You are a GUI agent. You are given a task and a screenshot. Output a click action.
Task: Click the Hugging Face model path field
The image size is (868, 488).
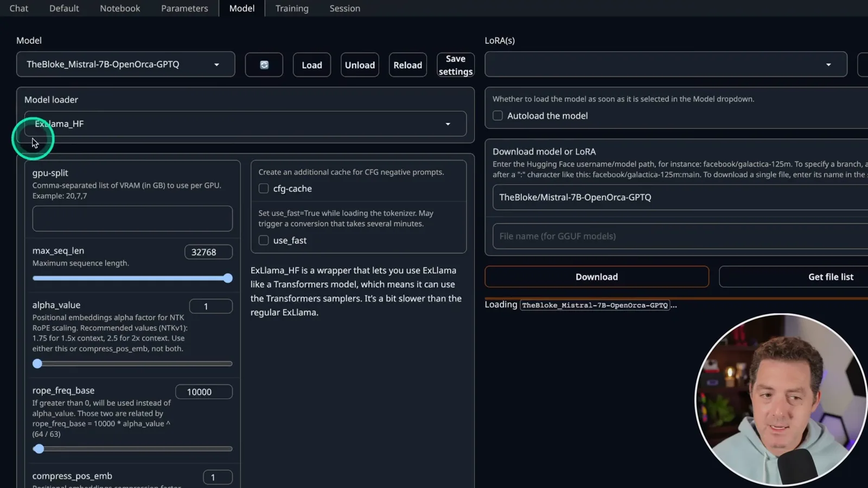click(x=680, y=197)
